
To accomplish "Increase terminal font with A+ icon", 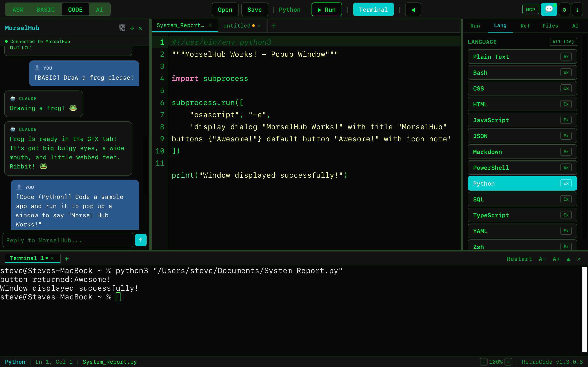I will (x=556, y=259).
